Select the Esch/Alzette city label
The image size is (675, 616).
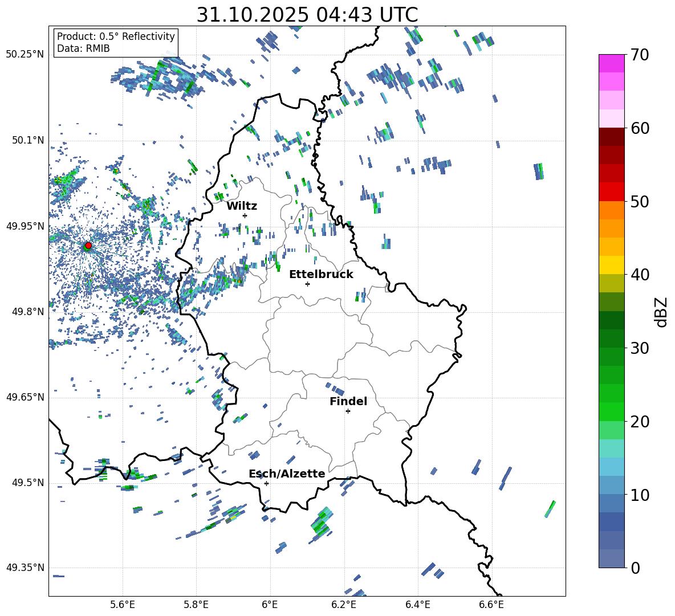click(287, 474)
